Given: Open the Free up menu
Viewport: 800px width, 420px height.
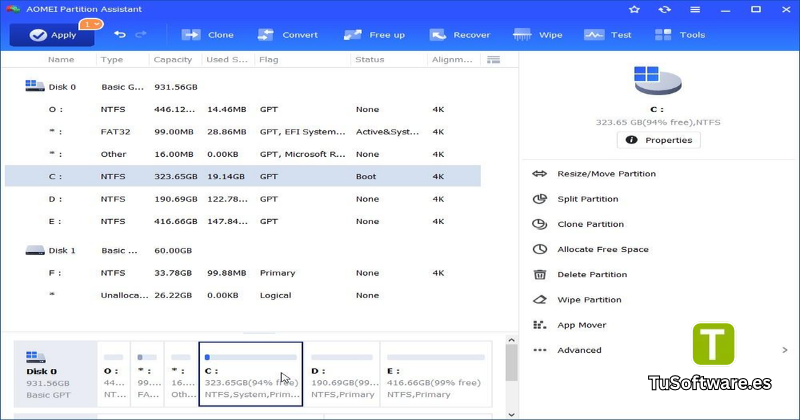Looking at the screenshot, I should pos(374,35).
